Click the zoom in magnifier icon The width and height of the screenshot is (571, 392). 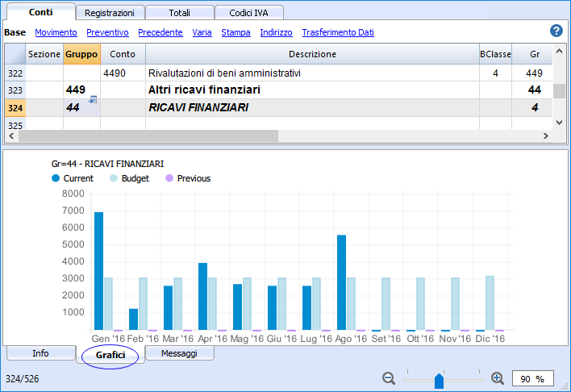click(x=498, y=378)
